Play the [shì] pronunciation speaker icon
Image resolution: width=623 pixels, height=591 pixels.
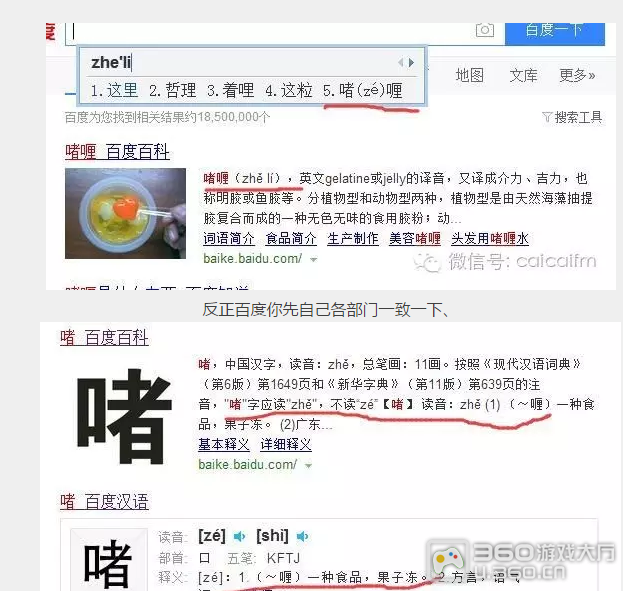click(x=302, y=537)
